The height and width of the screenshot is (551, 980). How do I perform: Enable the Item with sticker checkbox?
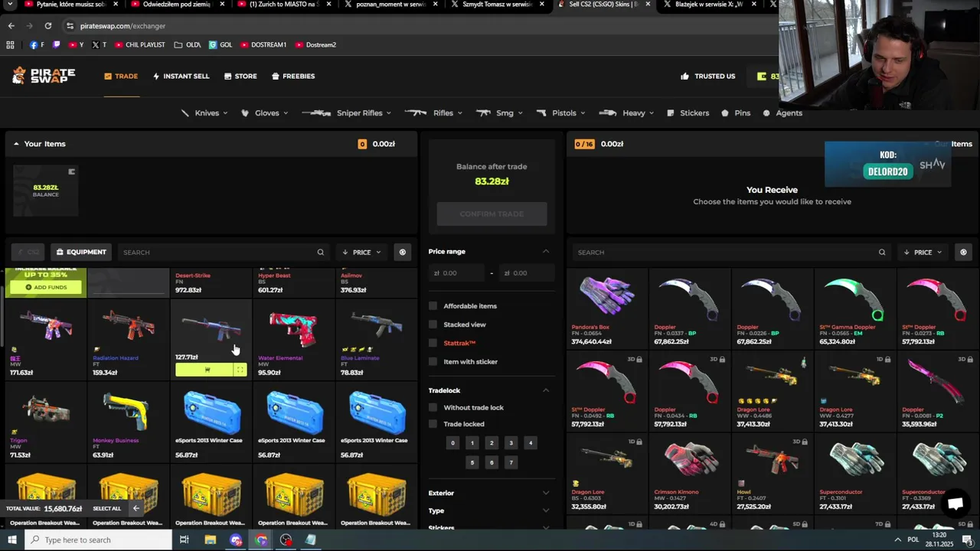(433, 361)
